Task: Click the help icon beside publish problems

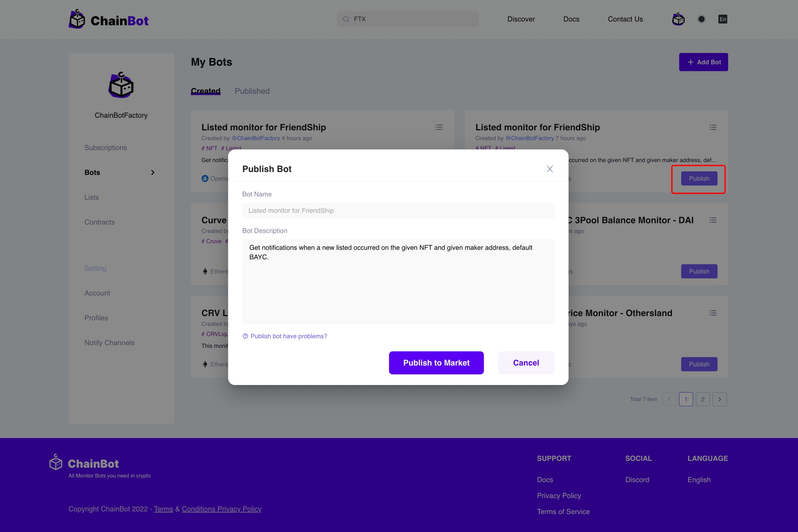Action: 245,336
